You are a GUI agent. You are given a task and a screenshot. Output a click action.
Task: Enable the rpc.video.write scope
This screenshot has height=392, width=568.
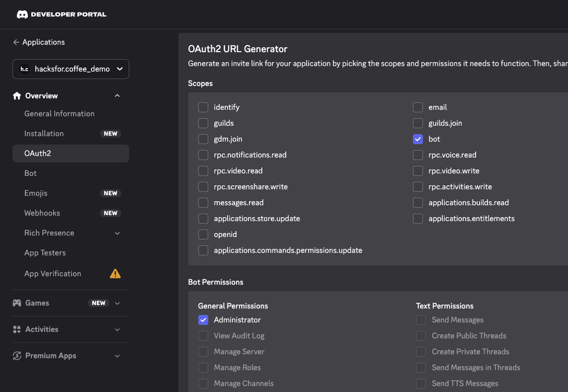click(417, 171)
